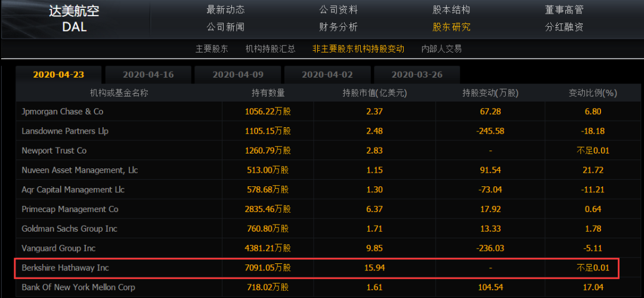Switch to the 2020-03-26 date tab
644x298 pixels.
tap(417, 75)
